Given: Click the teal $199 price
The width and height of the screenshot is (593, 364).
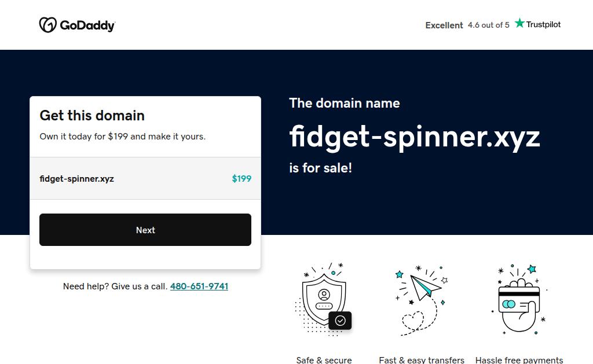Looking at the screenshot, I should (241, 179).
